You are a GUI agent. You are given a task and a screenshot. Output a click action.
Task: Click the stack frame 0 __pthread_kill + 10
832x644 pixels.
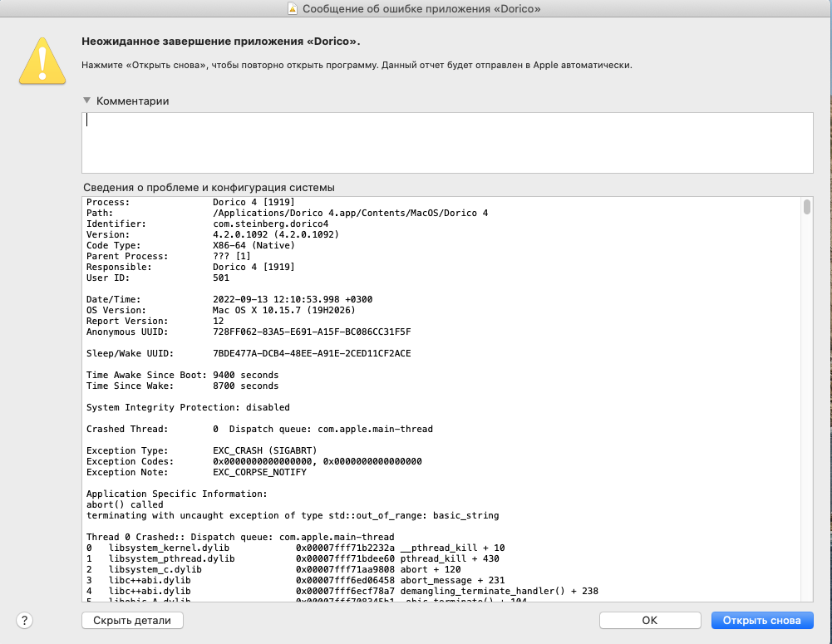[296, 548]
